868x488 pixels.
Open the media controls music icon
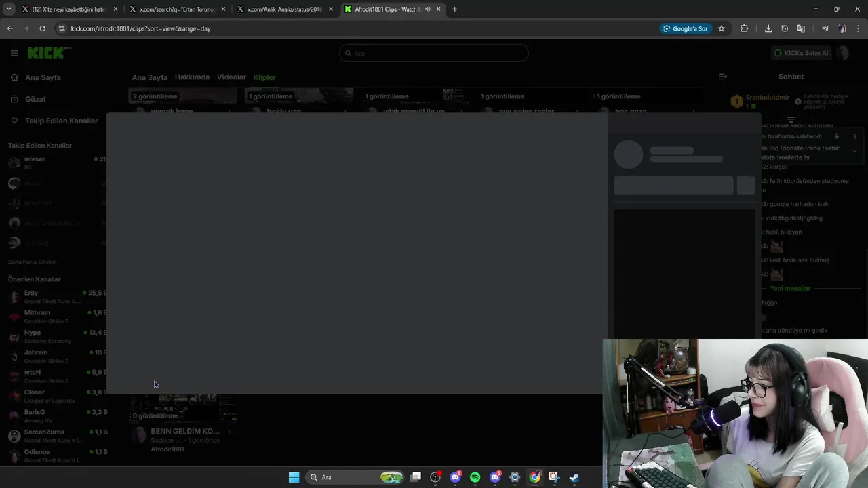[x=825, y=28]
